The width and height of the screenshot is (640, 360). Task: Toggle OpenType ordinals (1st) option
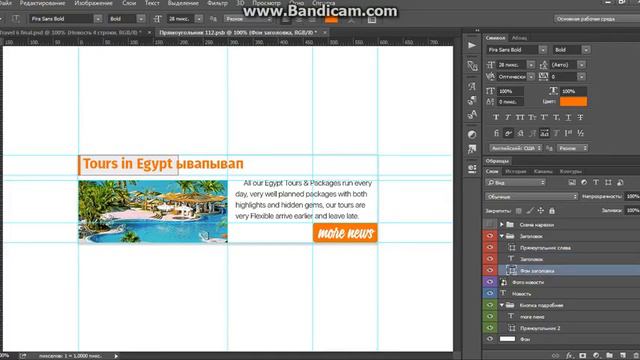coord(568,133)
